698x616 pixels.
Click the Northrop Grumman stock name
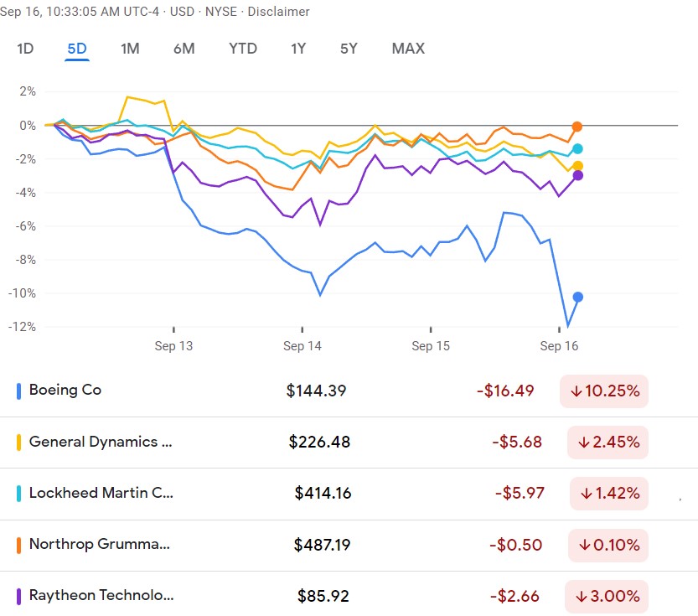tap(99, 545)
